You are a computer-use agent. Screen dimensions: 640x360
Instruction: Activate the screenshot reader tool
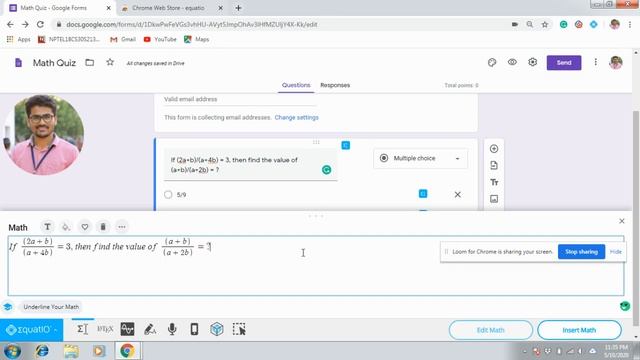coord(239,329)
